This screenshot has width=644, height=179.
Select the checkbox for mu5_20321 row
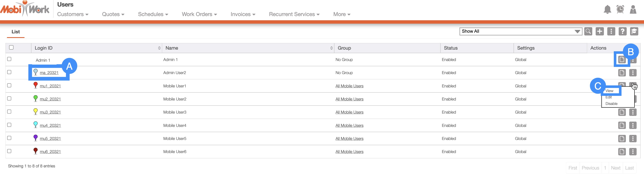pos(9,138)
